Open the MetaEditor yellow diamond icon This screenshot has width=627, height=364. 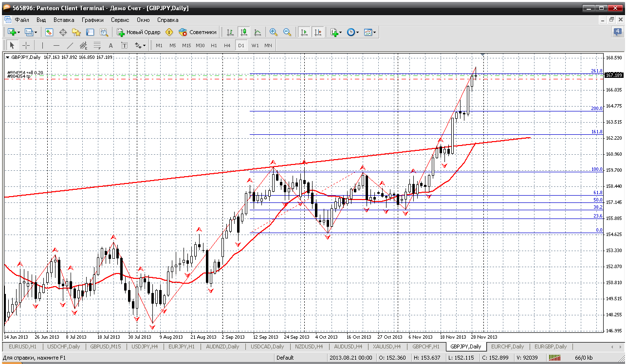tap(169, 32)
